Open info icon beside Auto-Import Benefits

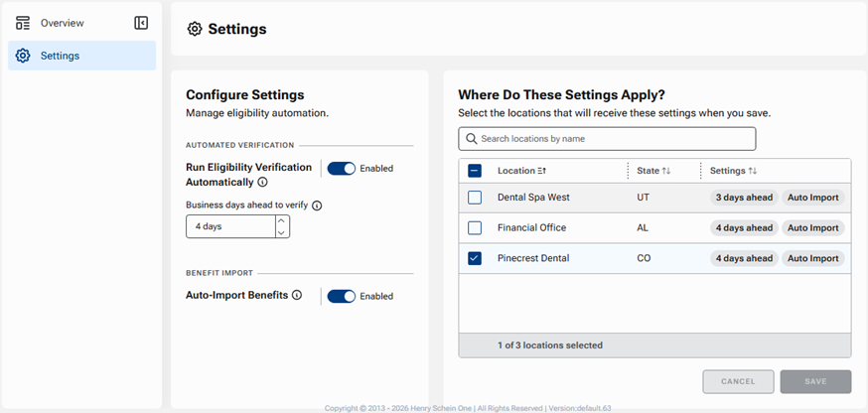pyautogui.click(x=297, y=295)
